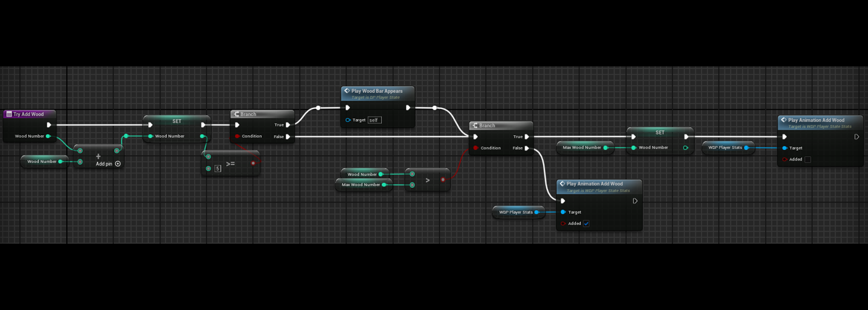Click exec output pin of Play Wood Bar Appears
Screen dimensions: 868x310
pos(407,107)
